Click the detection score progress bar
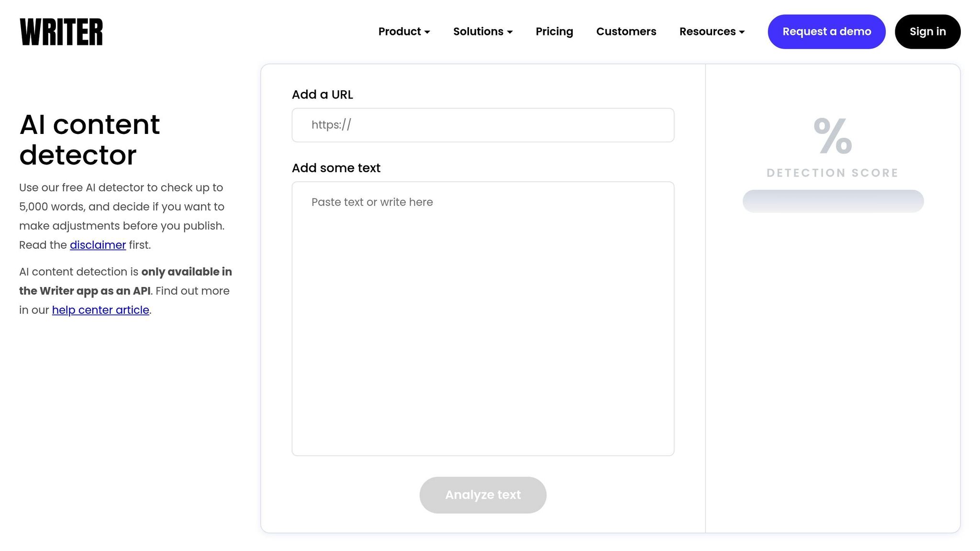 tap(833, 201)
